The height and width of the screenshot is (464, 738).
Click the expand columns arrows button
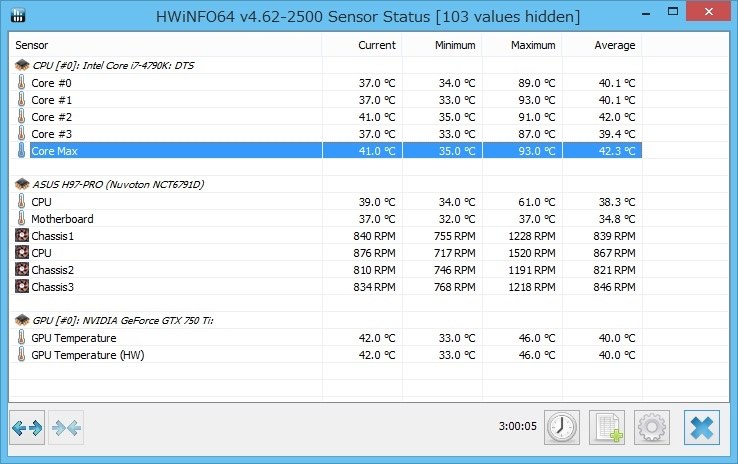point(27,428)
